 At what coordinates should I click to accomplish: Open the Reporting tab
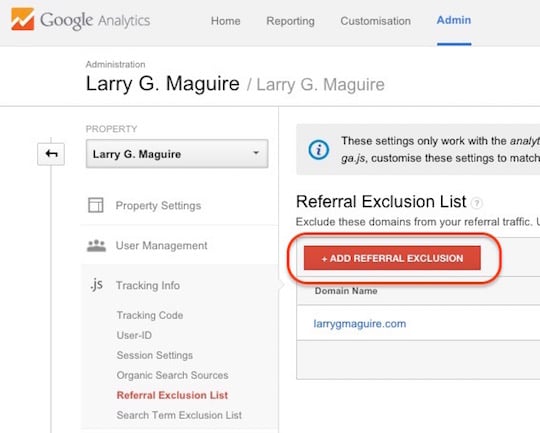[290, 21]
